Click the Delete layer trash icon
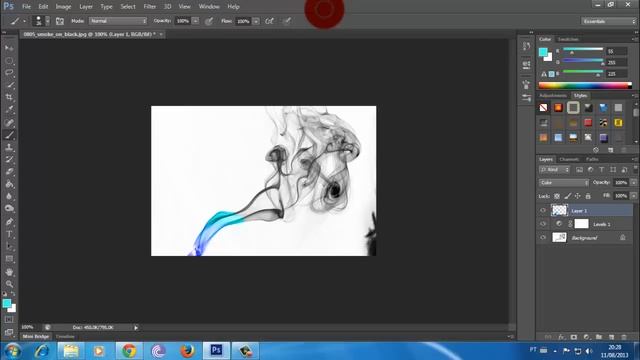Image resolution: width=640 pixels, height=360 pixels. (x=624, y=337)
